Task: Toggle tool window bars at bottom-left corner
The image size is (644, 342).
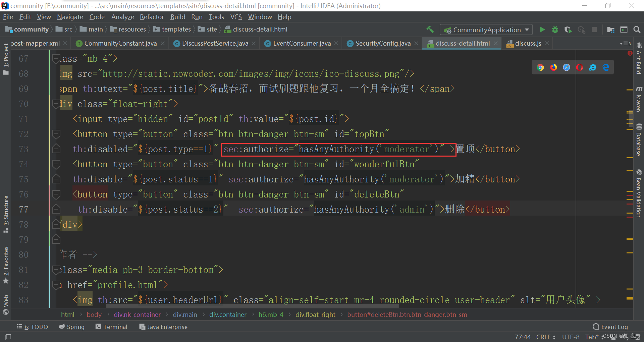Action: pos(8,337)
